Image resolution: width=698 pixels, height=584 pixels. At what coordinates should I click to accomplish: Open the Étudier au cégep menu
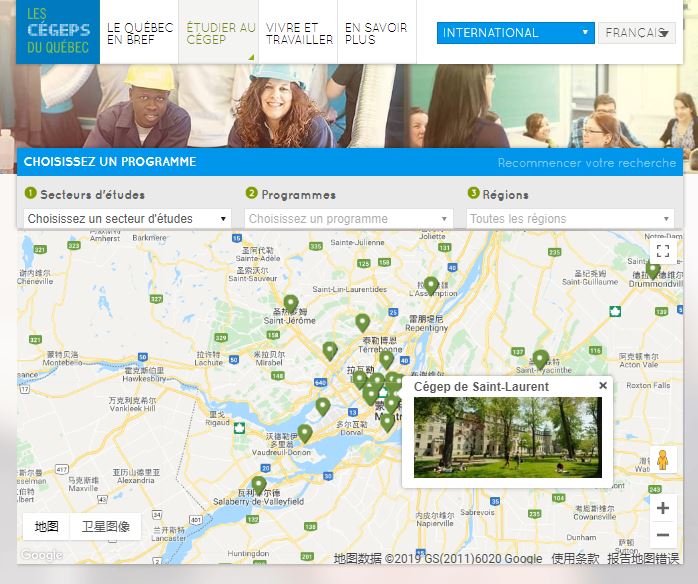219,33
